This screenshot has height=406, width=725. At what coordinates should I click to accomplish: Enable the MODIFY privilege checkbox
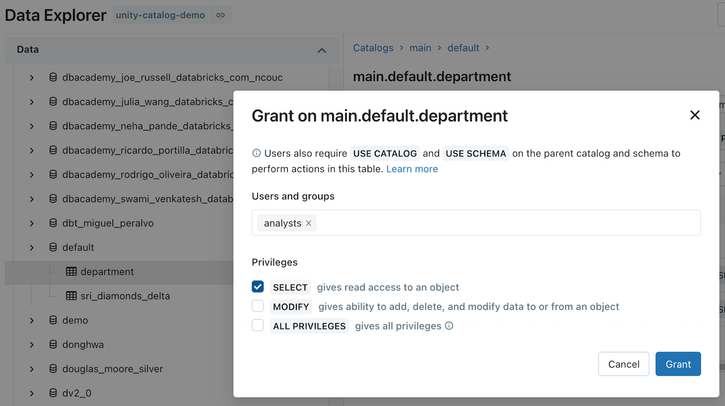point(258,307)
